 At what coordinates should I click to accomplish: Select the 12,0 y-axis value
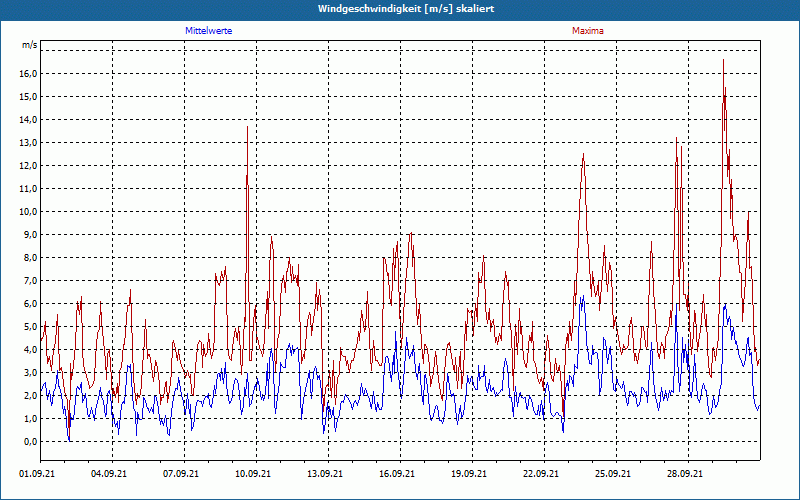(x=28, y=165)
